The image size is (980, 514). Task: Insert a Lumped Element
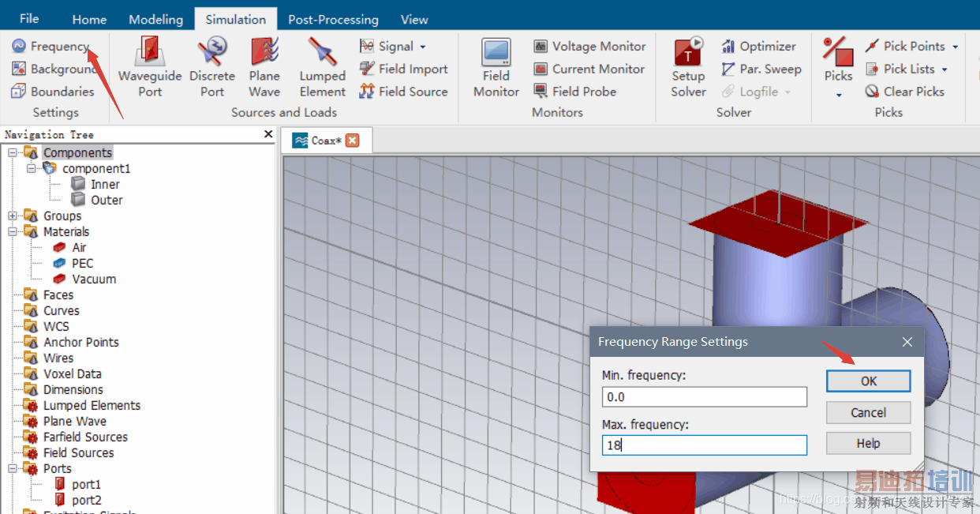tap(323, 68)
